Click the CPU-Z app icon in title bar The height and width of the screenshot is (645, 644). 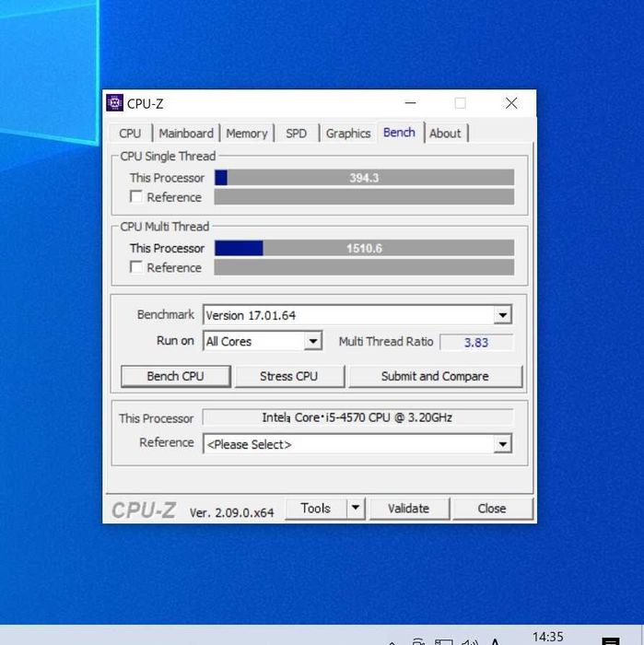coord(114,103)
